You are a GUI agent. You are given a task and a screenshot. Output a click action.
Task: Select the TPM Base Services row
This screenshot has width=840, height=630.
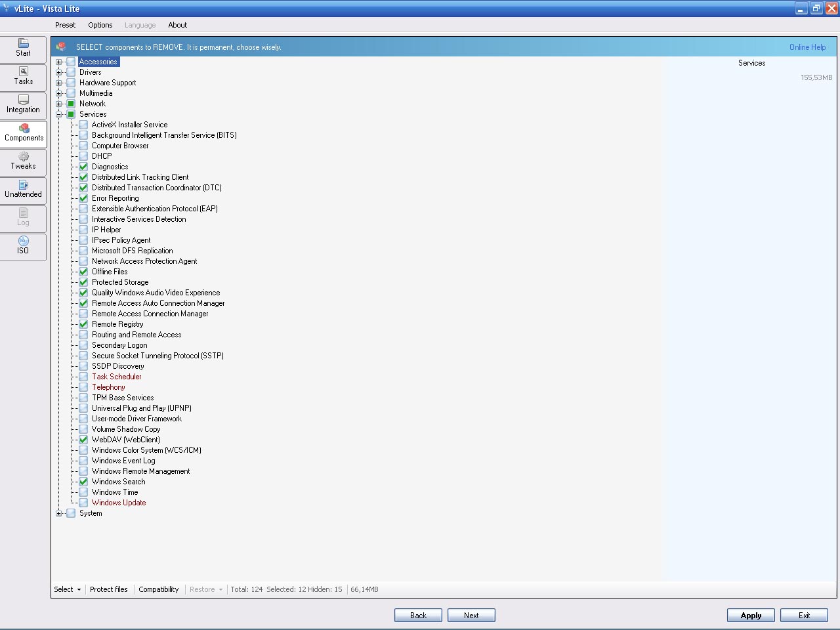click(x=123, y=398)
